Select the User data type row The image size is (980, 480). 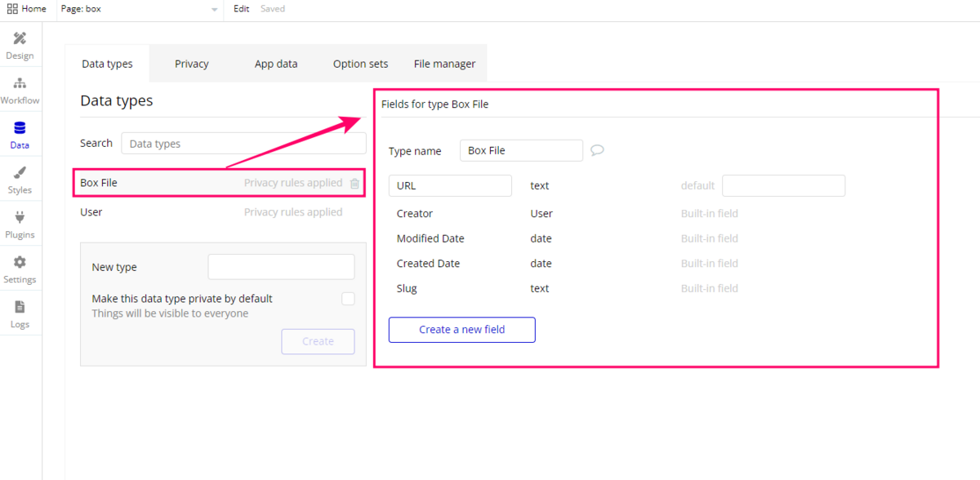click(x=219, y=212)
